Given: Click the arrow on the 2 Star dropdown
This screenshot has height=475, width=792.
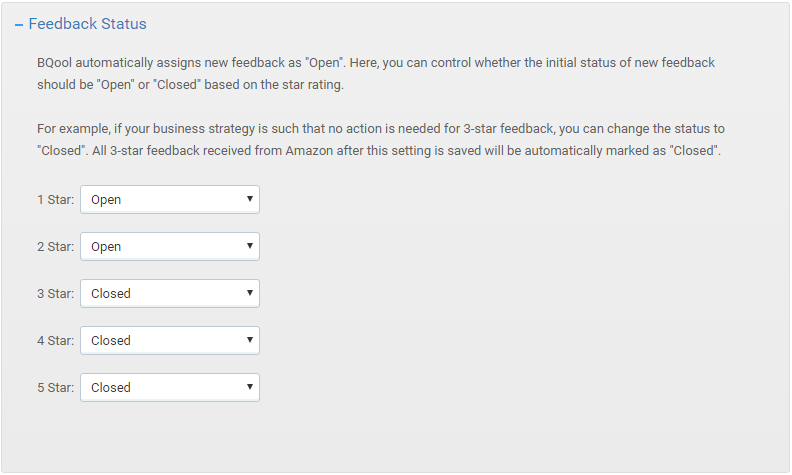Looking at the screenshot, I should 250,246.
